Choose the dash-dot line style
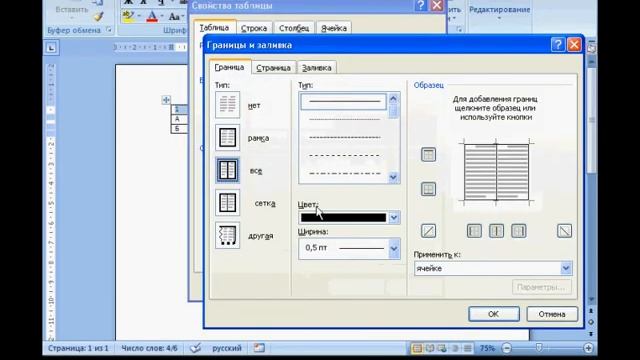 (344, 173)
